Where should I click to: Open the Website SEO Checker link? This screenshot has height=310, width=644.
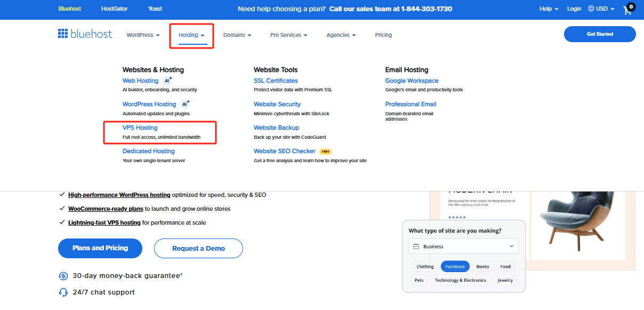(285, 151)
